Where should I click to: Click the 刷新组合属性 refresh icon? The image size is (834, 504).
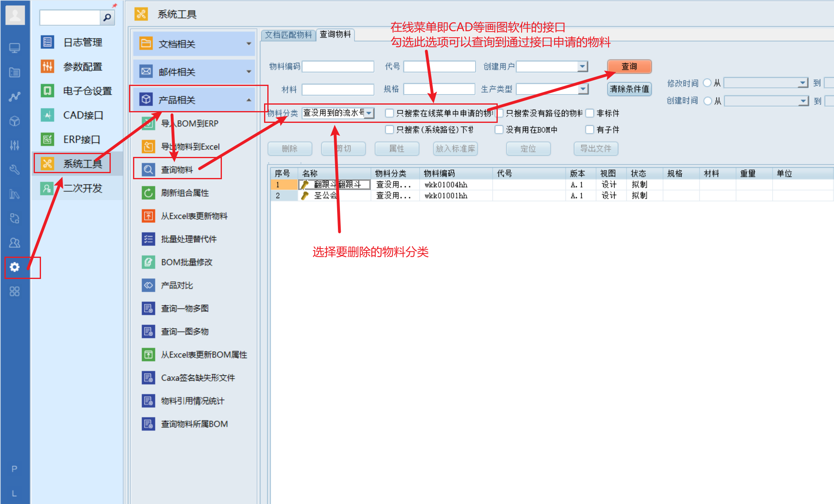148,193
